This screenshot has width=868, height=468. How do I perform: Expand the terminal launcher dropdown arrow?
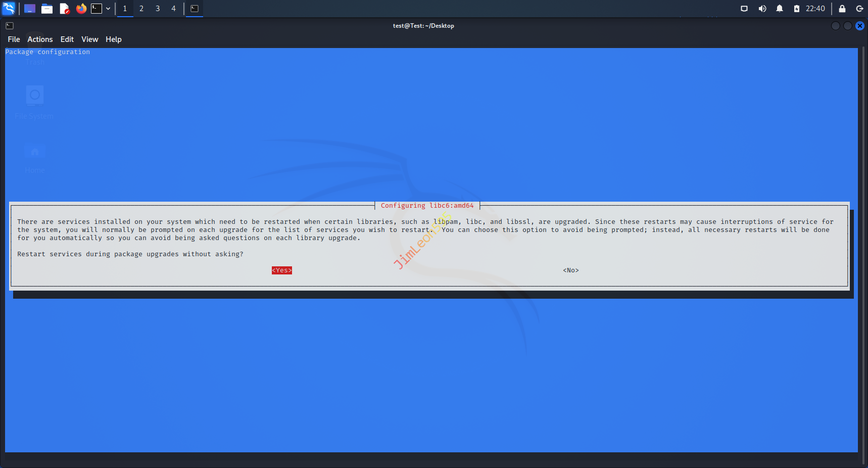click(x=108, y=9)
